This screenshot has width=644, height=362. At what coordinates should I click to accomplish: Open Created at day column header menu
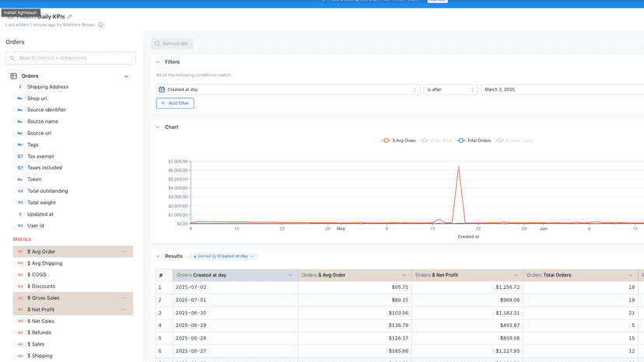tap(290, 276)
